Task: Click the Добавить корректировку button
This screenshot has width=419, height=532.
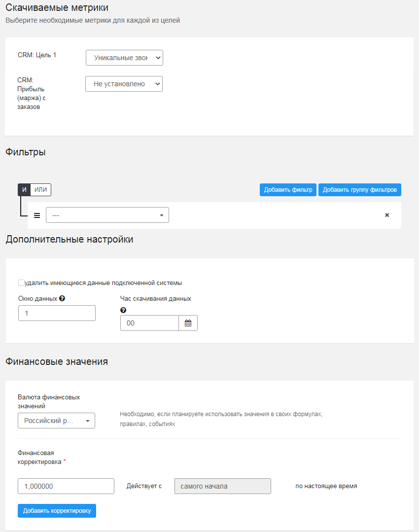Action: (57, 511)
